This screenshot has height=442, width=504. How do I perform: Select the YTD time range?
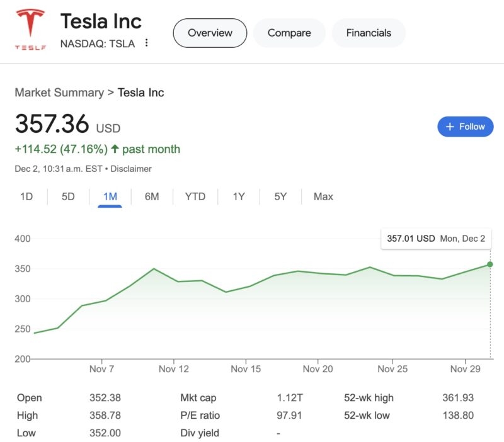click(x=195, y=196)
